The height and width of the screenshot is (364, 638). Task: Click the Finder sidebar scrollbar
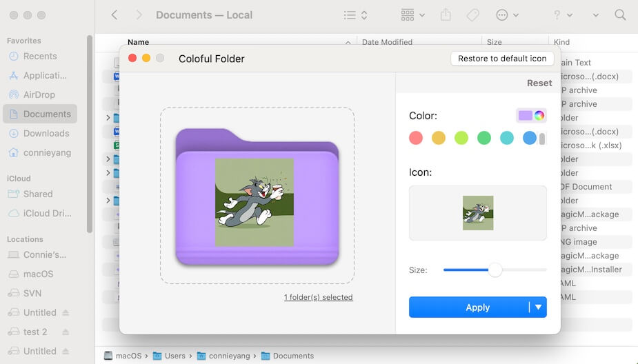pyautogui.click(x=90, y=134)
